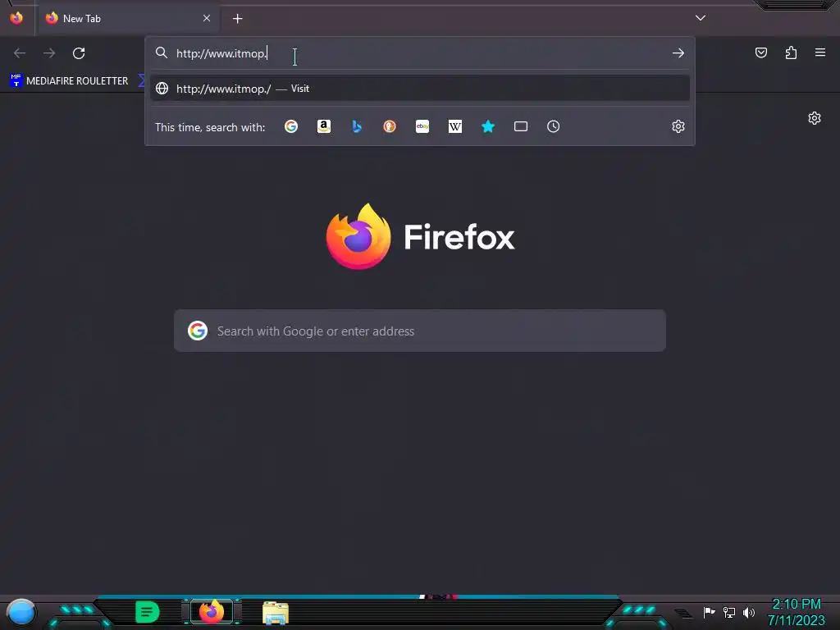The height and width of the screenshot is (630, 840).
Task: Open Action Center flag tray icon
Action: 710,612
